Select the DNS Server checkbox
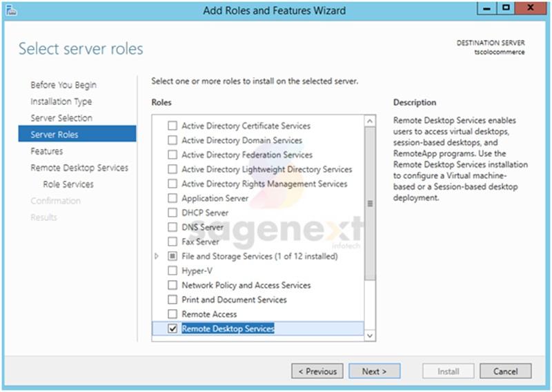The width and height of the screenshot is (552, 392). pyautogui.click(x=172, y=227)
